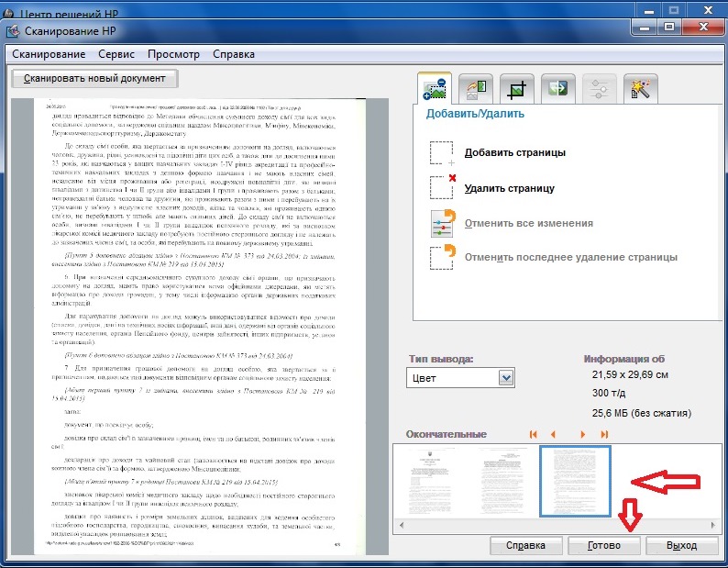Minimize the Сканирование HP window
Viewport: 728px width, 568px height.
[x=645, y=28]
